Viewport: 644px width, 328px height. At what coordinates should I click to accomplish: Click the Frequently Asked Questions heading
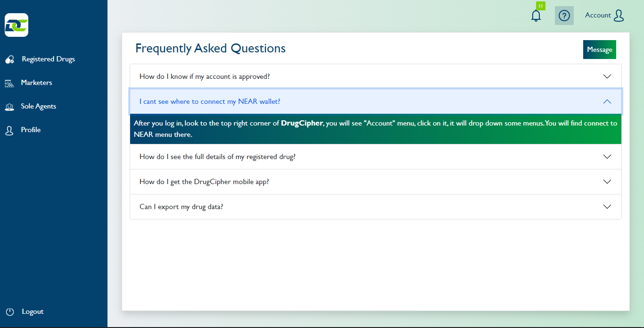coord(210,49)
